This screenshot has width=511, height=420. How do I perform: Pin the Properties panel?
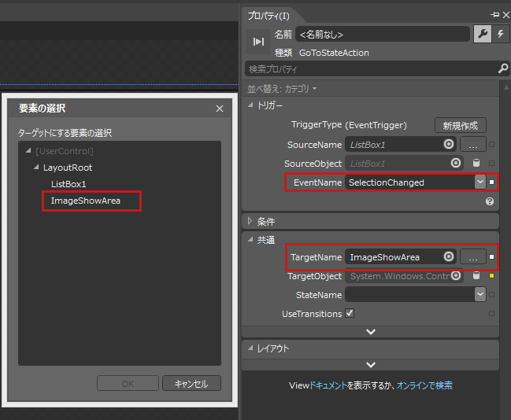click(494, 15)
